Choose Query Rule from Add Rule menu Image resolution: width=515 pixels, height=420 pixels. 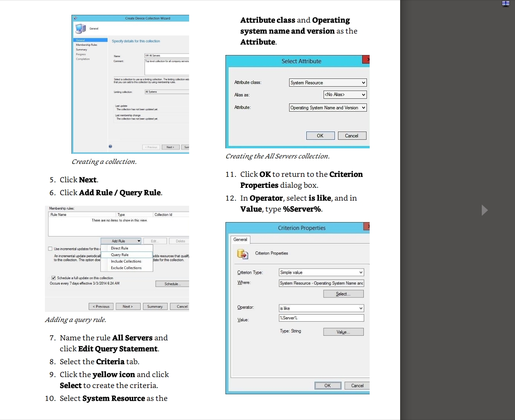[120, 255]
